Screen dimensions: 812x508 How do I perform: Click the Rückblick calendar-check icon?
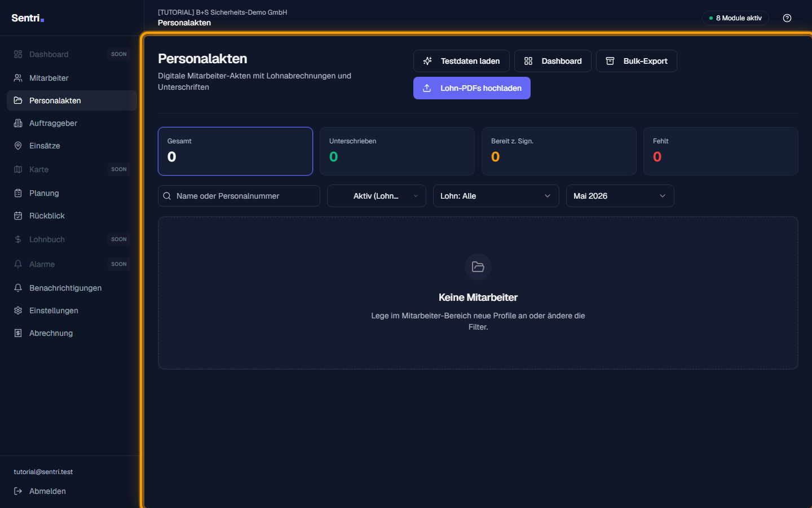[x=18, y=216]
